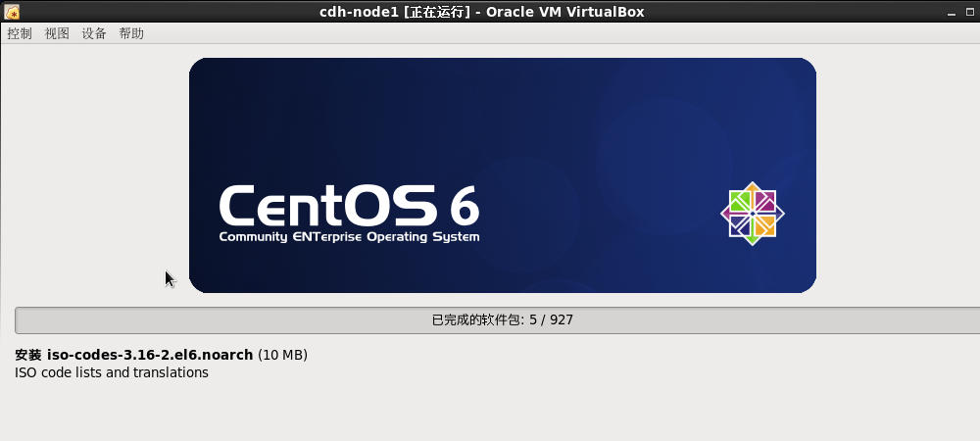The image size is (980, 441).
Task: Click the CentOS pinwheel logo
Action: (753, 214)
